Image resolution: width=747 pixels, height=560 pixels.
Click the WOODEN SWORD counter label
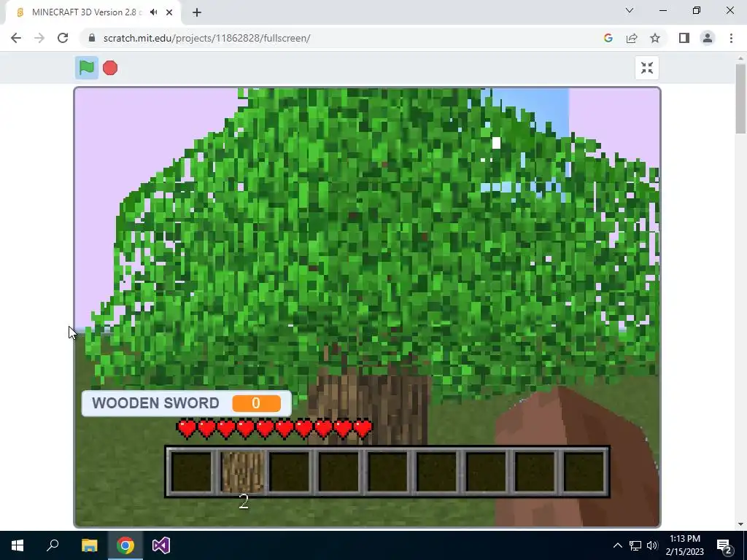[156, 402]
